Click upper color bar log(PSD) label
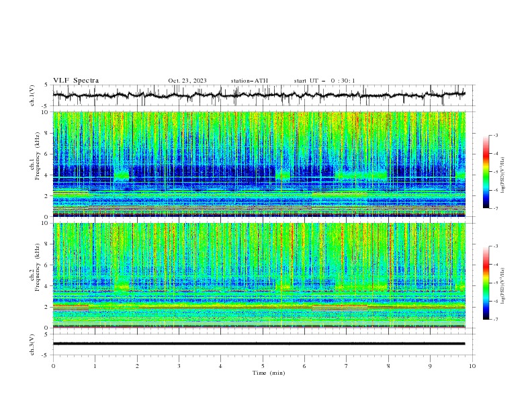 point(503,175)
